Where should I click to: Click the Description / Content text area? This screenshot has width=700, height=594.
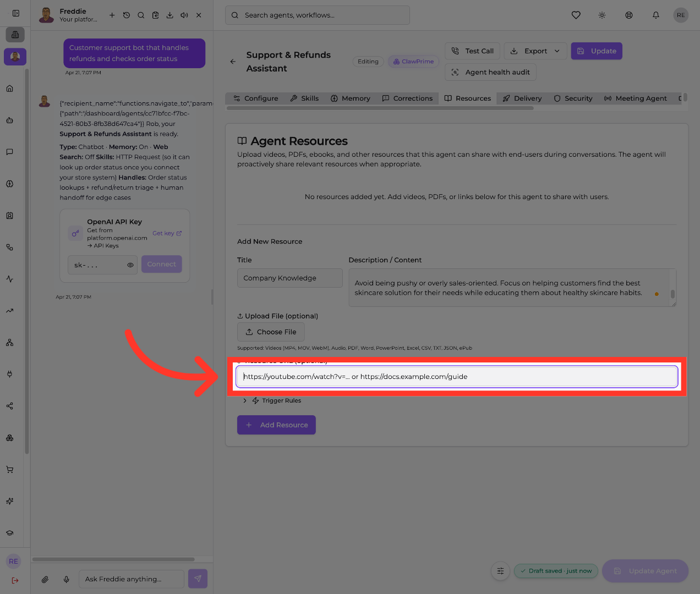pyautogui.click(x=512, y=288)
